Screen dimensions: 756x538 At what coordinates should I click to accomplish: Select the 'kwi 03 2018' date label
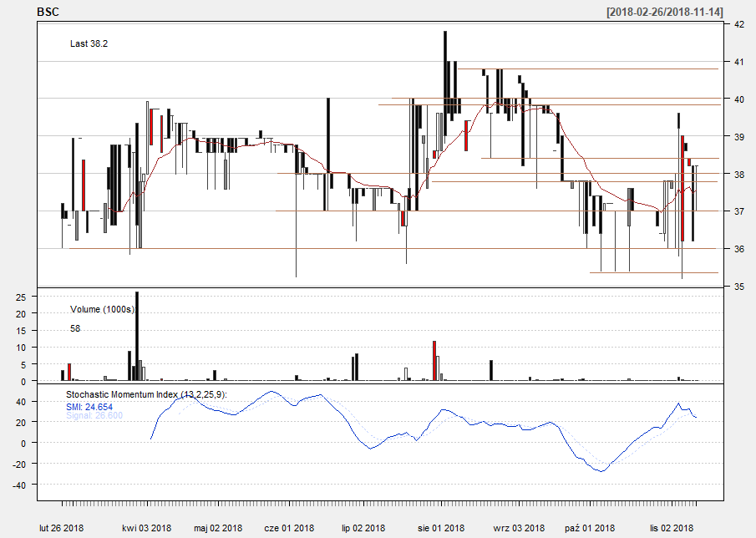pos(146,528)
